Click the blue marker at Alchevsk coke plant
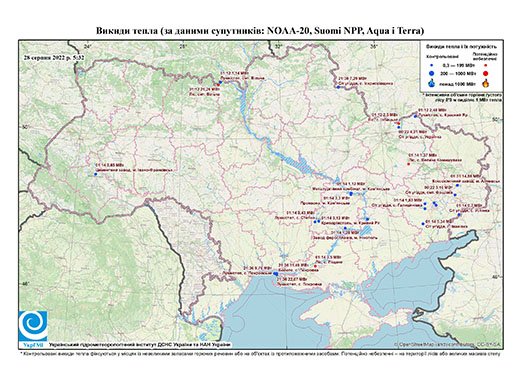 point(457,185)
